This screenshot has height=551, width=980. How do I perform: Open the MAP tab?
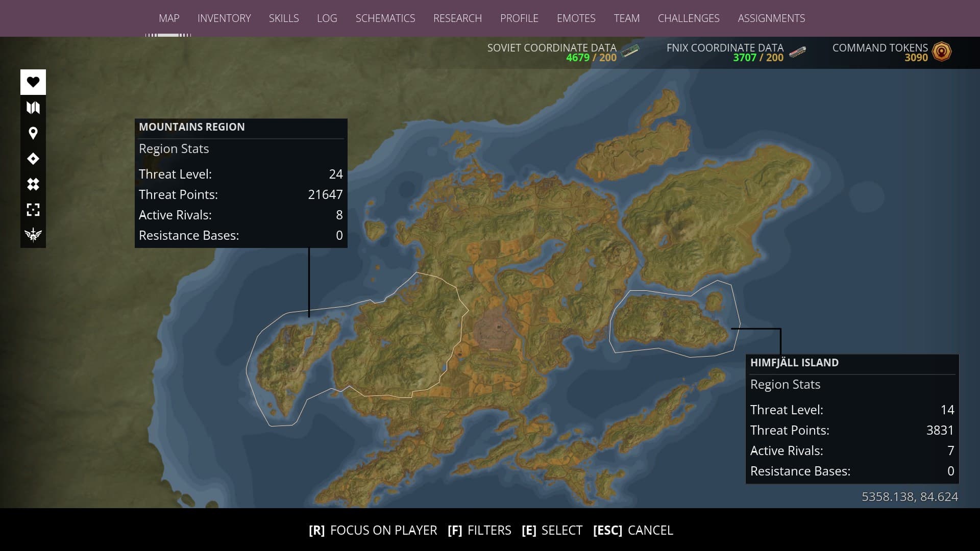169,18
